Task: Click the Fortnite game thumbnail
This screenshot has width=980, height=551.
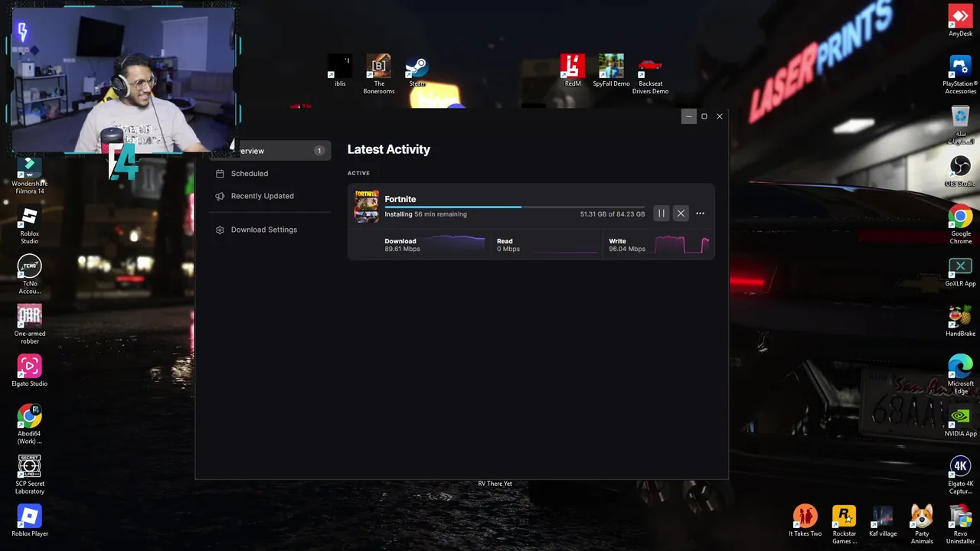Action: pos(366,206)
